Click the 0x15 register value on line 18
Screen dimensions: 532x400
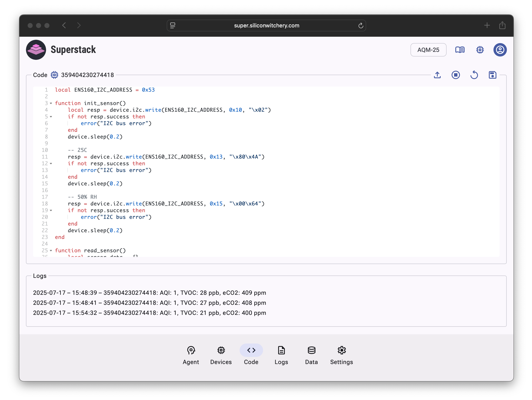coord(216,204)
